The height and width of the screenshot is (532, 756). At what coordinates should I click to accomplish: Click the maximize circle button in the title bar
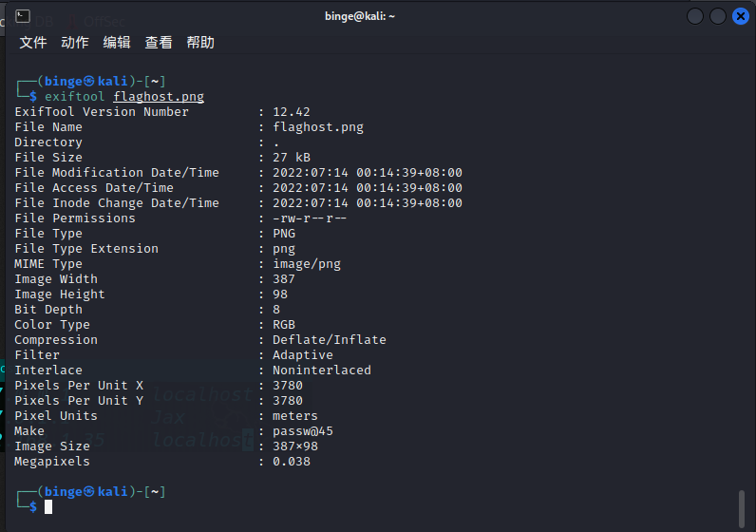[718, 16]
